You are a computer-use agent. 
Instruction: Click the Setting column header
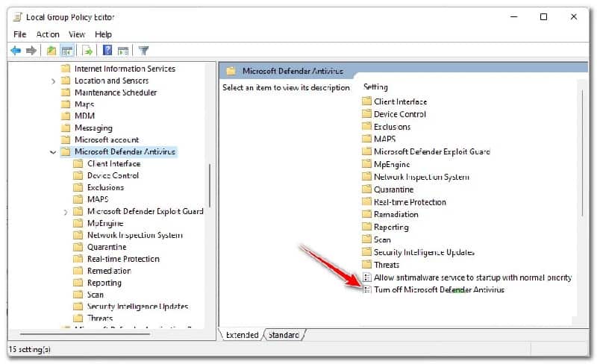coord(375,87)
